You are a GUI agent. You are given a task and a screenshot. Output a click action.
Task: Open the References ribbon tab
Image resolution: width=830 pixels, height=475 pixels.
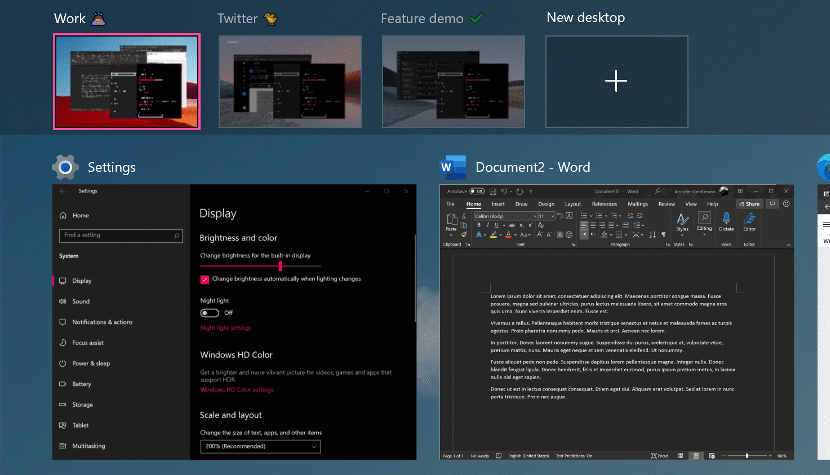click(x=604, y=203)
